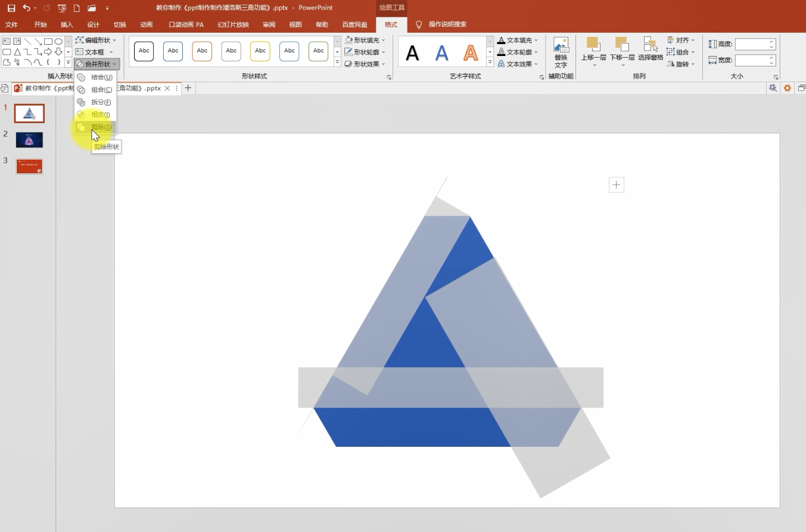
Task: Expand the WordArt styles gallery more button
Action: click(490, 62)
